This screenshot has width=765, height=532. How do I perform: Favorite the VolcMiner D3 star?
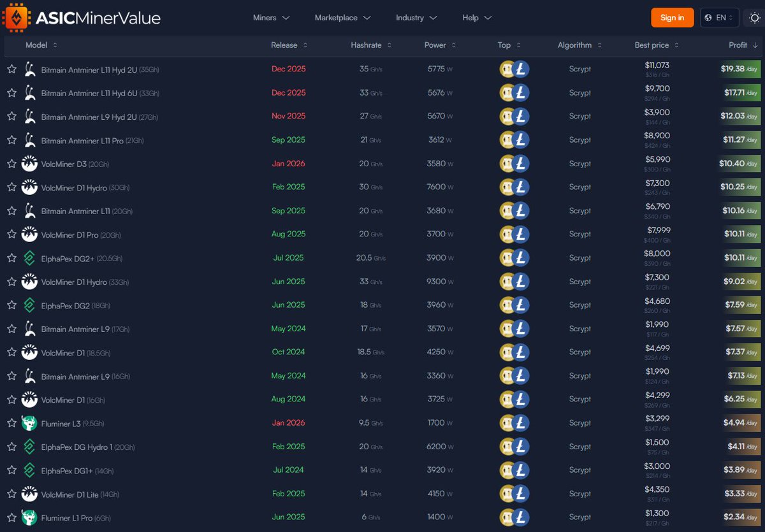tap(11, 164)
